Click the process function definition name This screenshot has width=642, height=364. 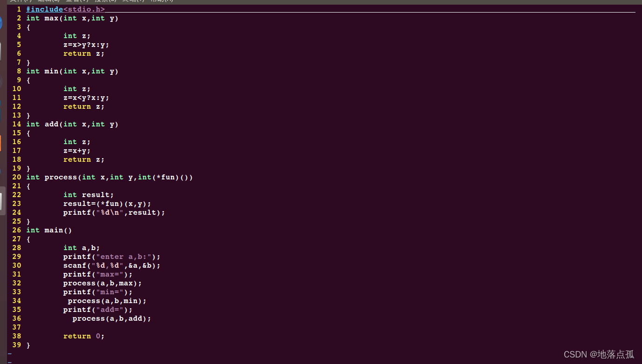[x=60, y=177]
